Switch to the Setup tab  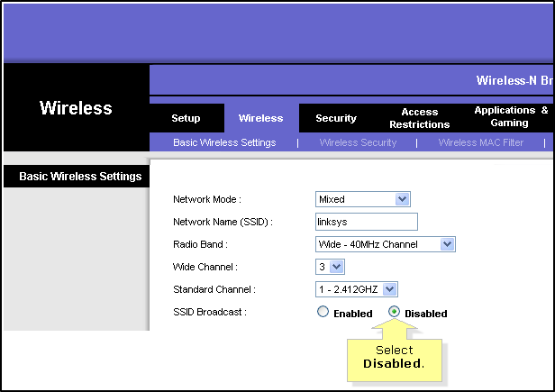click(187, 118)
